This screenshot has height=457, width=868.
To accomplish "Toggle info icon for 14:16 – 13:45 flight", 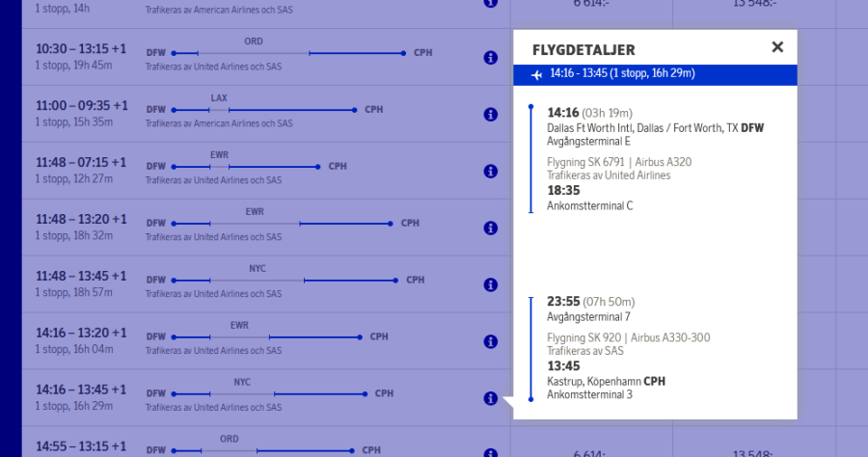I will 490,398.
